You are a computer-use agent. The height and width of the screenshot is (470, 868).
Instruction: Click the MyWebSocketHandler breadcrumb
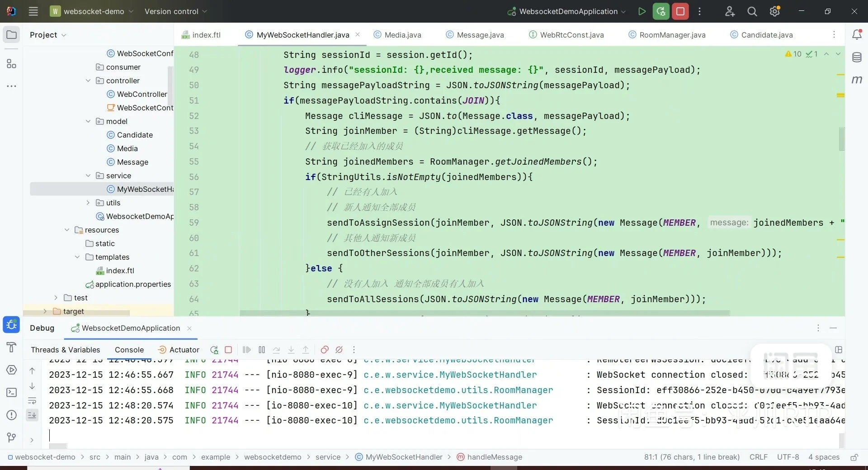tap(399, 457)
